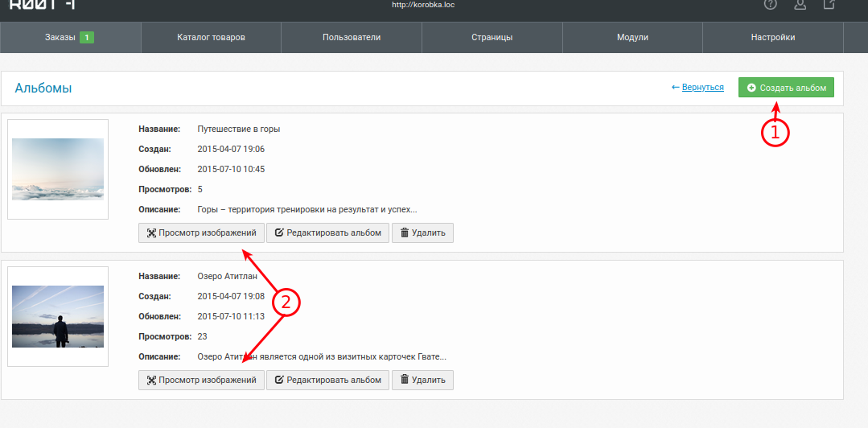This screenshot has height=428, width=868.
Task: Click the ROOT logo in header
Action: click(43, 5)
